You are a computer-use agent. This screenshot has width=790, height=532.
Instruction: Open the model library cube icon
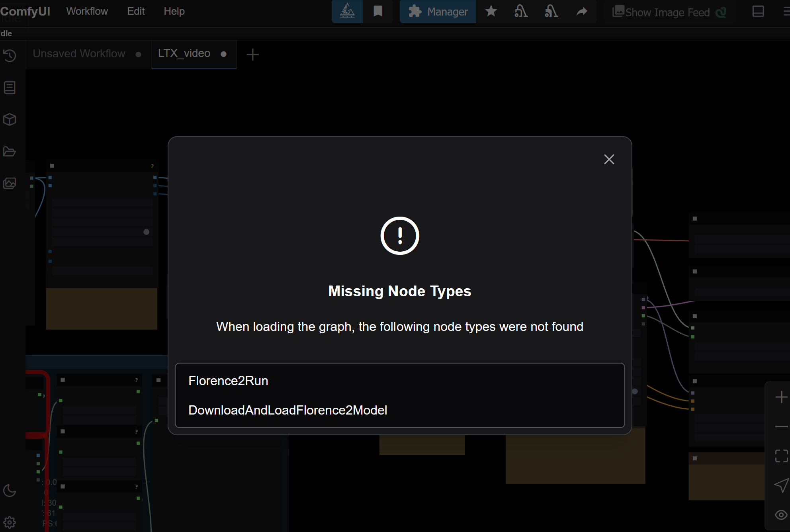tap(9, 119)
